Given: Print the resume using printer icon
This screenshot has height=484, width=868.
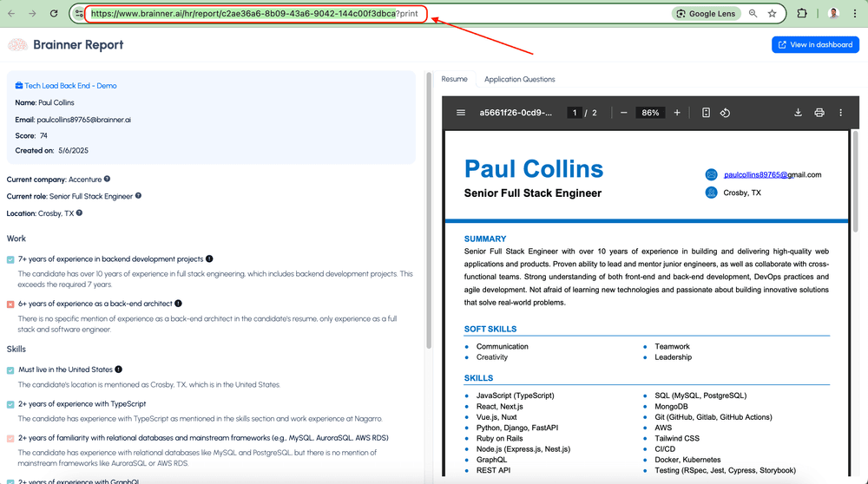Looking at the screenshot, I should (819, 113).
